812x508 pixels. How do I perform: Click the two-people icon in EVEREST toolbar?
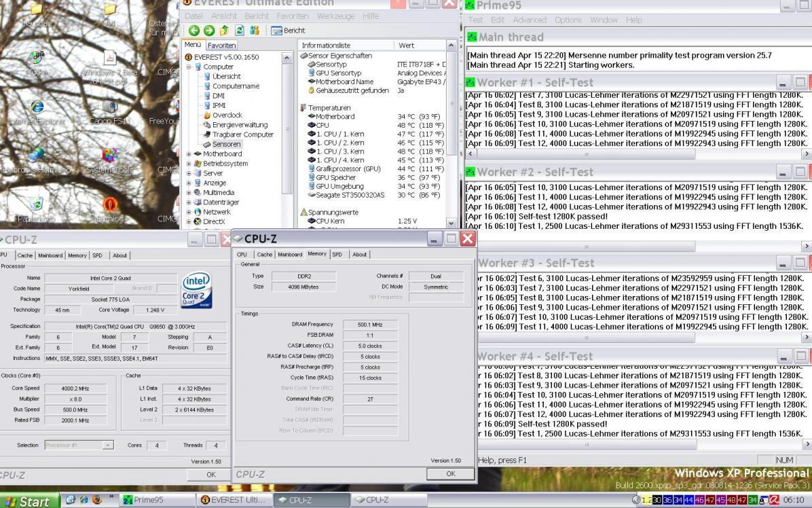click(x=255, y=31)
